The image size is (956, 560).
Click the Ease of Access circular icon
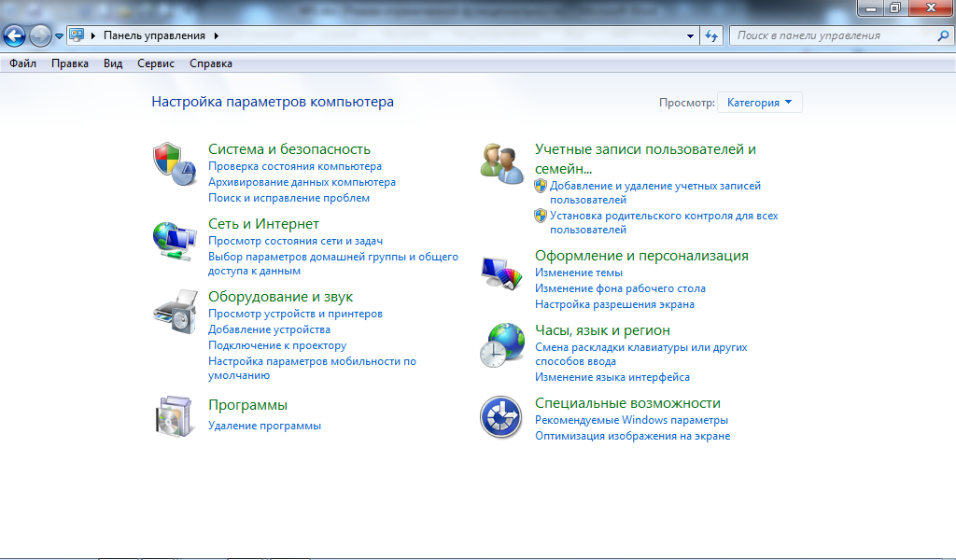[x=500, y=417]
